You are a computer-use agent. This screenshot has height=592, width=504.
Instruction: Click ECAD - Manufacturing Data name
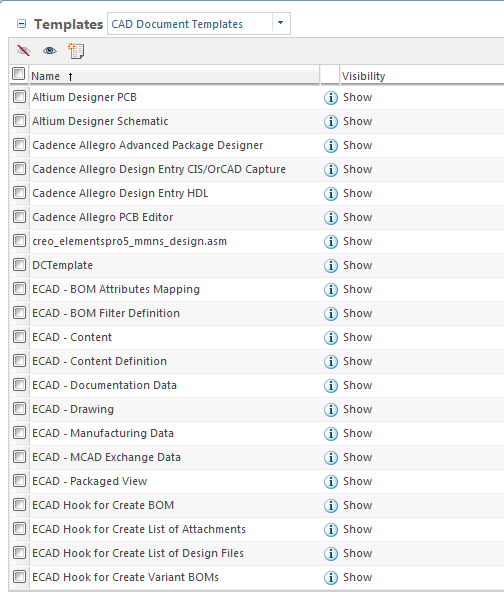103,433
